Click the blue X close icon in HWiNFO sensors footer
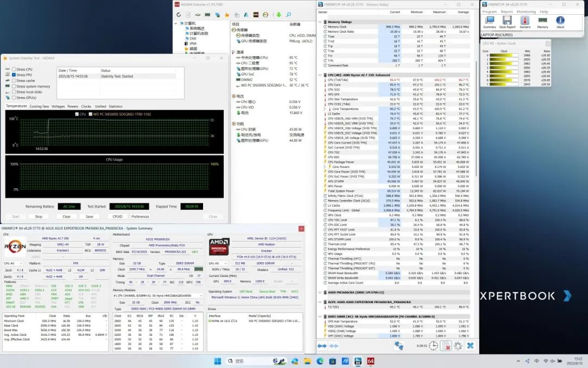This screenshot has width=588, height=368. (x=470, y=346)
